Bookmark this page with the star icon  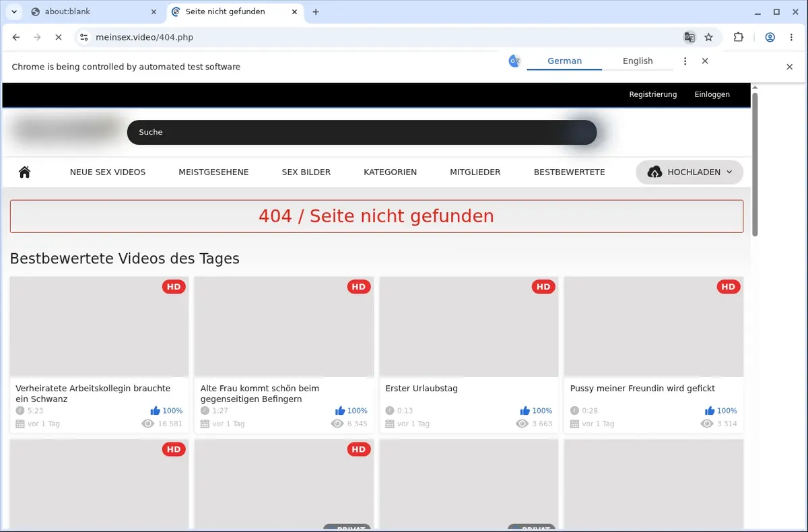(708, 37)
